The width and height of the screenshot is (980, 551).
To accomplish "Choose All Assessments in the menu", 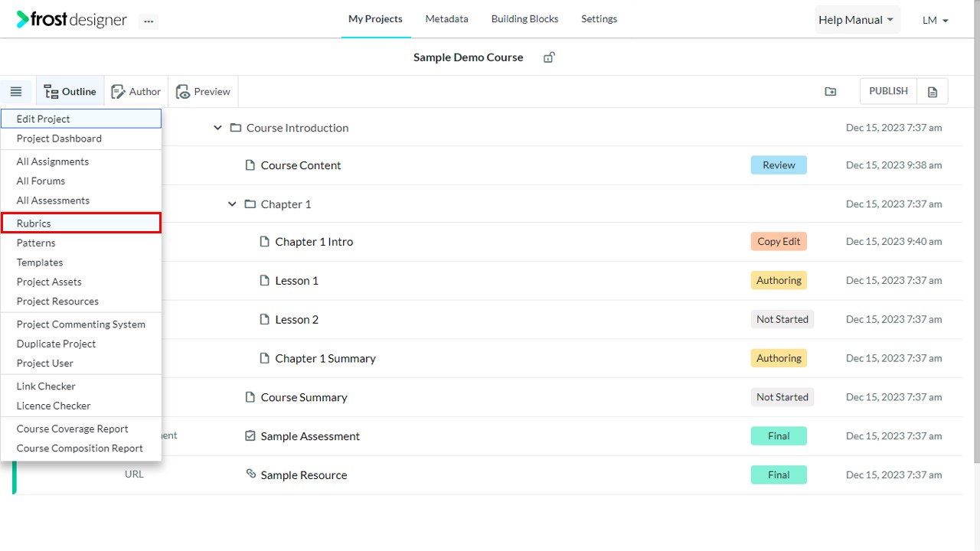I will click(81, 201).
